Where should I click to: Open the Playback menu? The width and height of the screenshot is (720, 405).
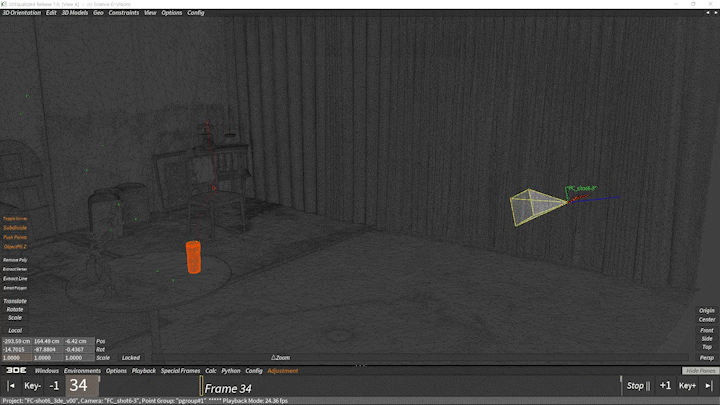coord(144,371)
